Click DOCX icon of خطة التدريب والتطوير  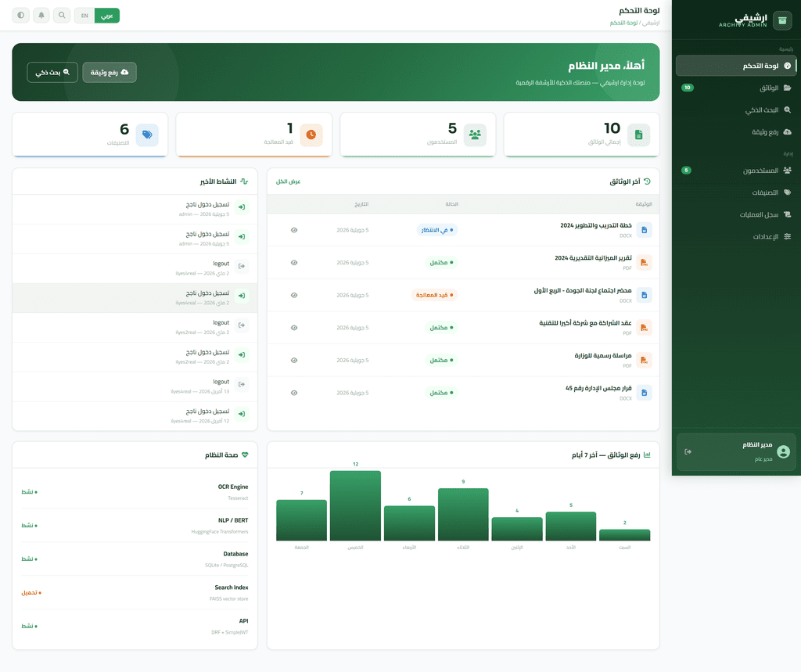645,230
